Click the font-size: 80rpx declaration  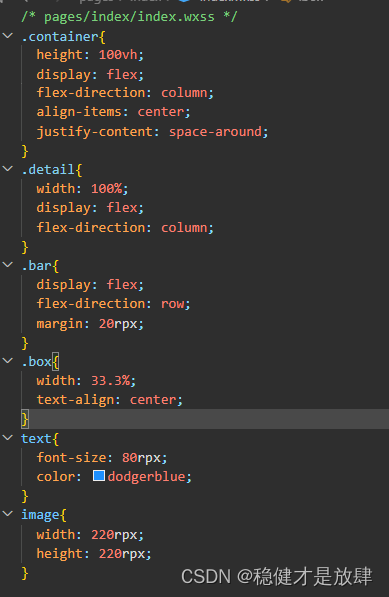pyautogui.click(x=102, y=457)
